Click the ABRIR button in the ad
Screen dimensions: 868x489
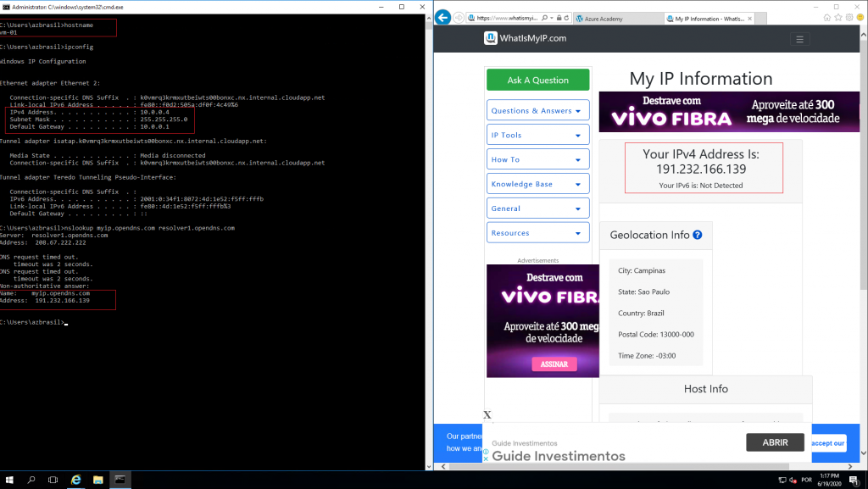pyautogui.click(x=775, y=442)
